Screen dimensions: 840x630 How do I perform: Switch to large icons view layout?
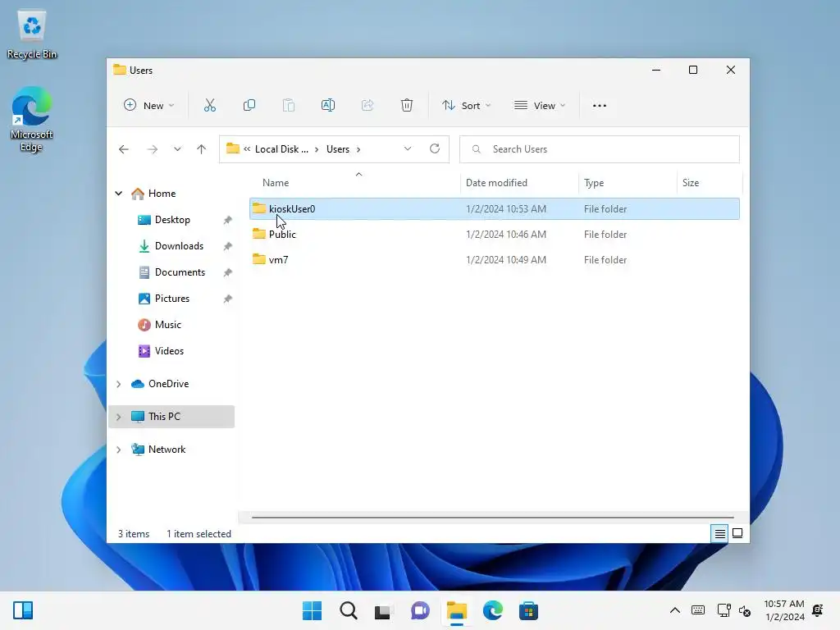(x=737, y=533)
